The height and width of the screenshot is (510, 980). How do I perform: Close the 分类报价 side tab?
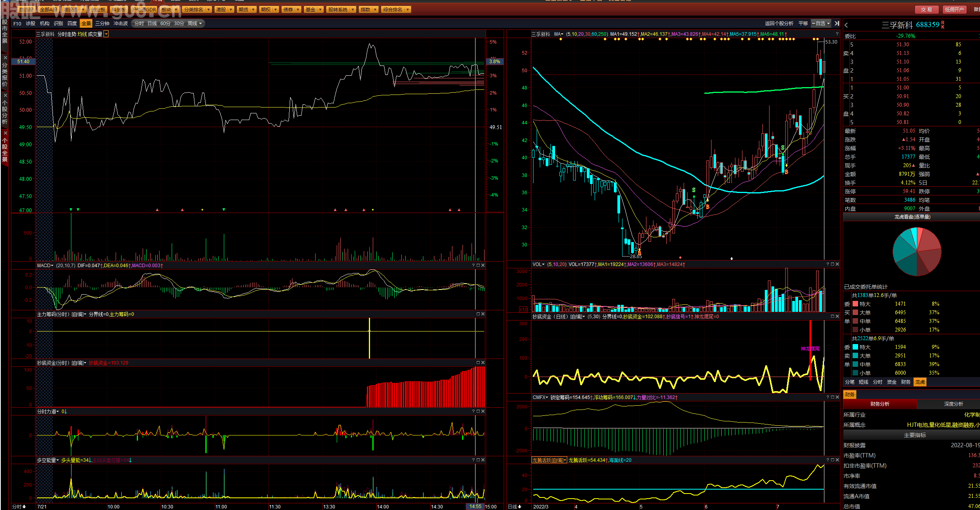pyautogui.click(x=5, y=58)
